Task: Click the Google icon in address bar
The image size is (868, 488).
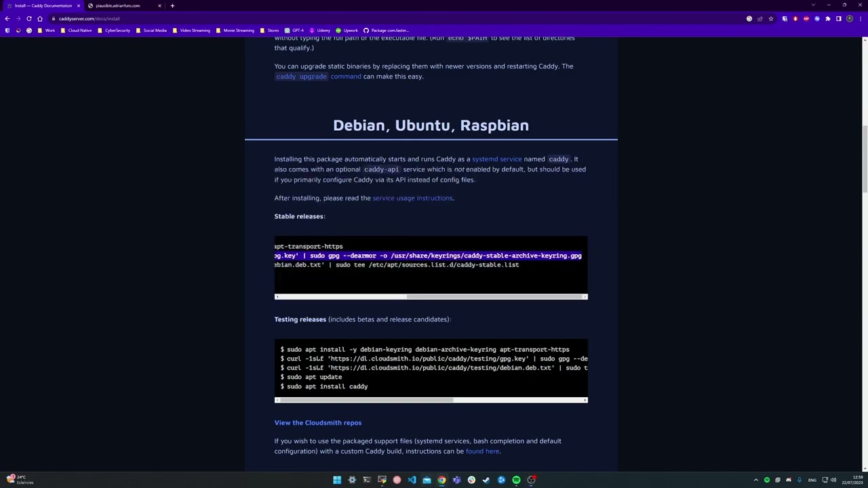Action: click(749, 18)
